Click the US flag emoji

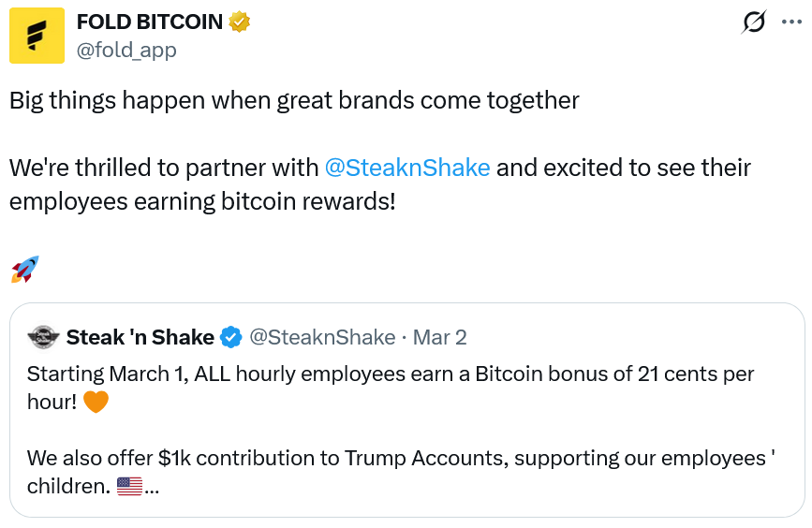pyautogui.click(x=129, y=487)
